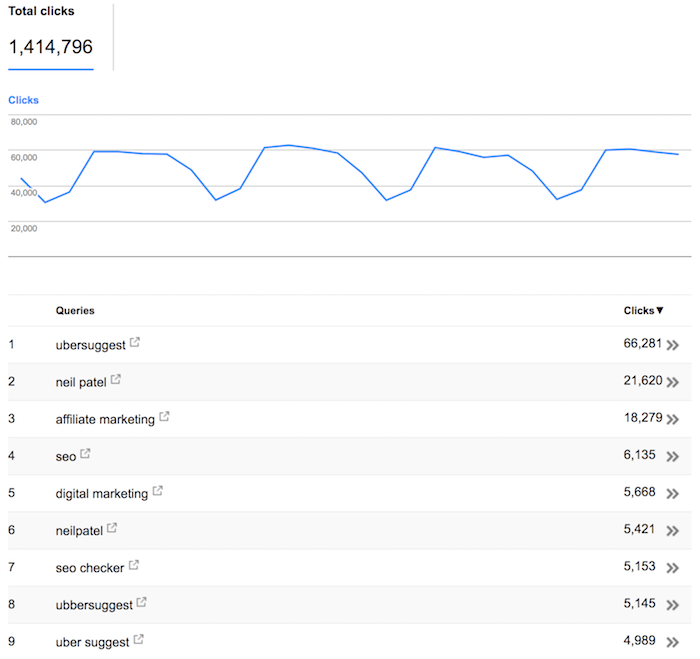The image size is (700, 659).
Task: Click the Clicks chart legend label
Action: point(23,100)
